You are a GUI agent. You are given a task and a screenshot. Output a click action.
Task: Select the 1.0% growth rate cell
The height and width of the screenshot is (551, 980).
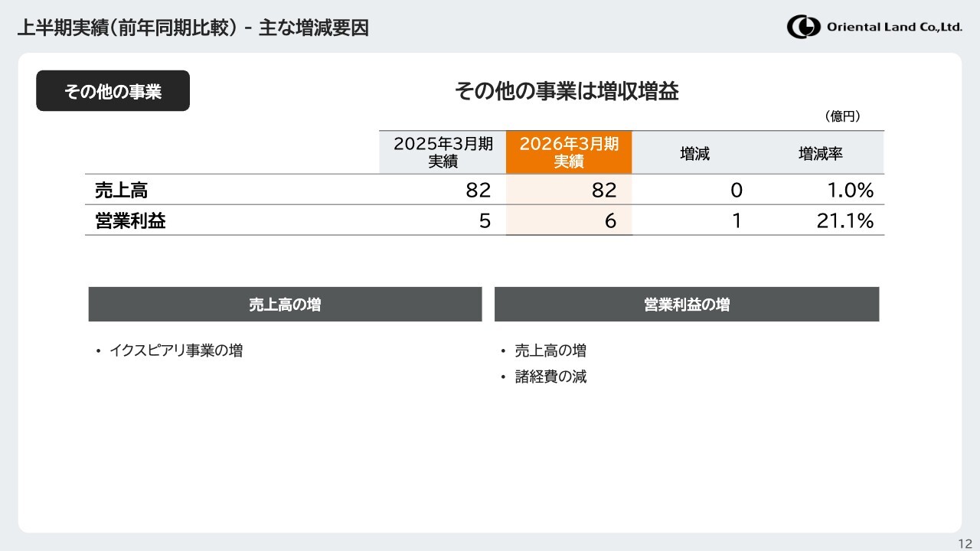850,190
